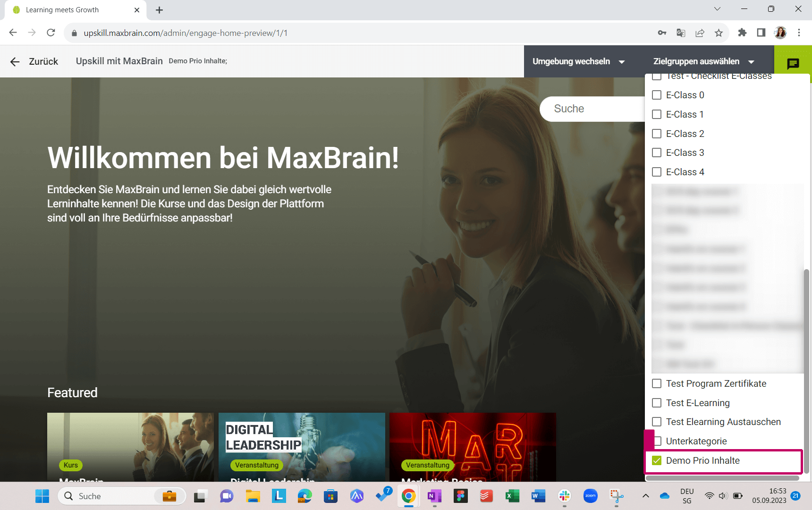
Task: Click the Google Translate icon
Action: pos(681,33)
